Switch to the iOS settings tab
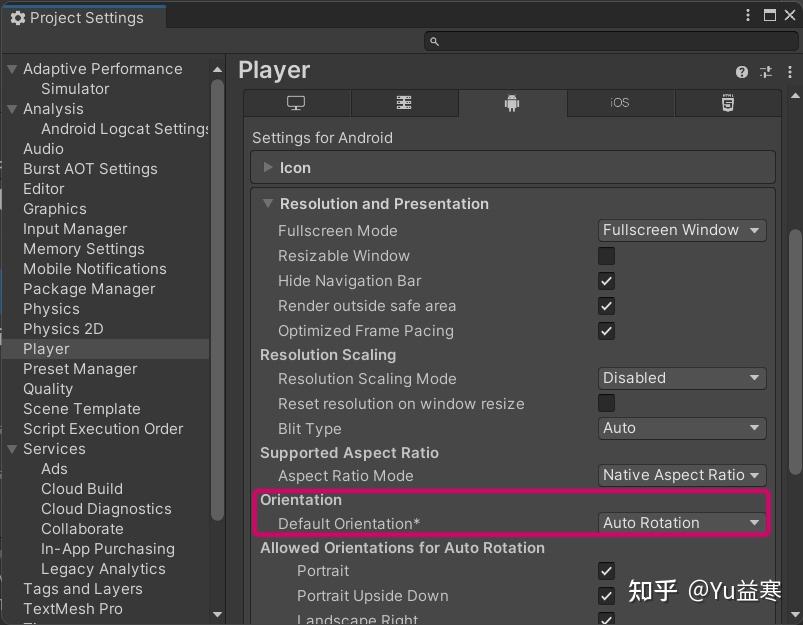 point(620,103)
